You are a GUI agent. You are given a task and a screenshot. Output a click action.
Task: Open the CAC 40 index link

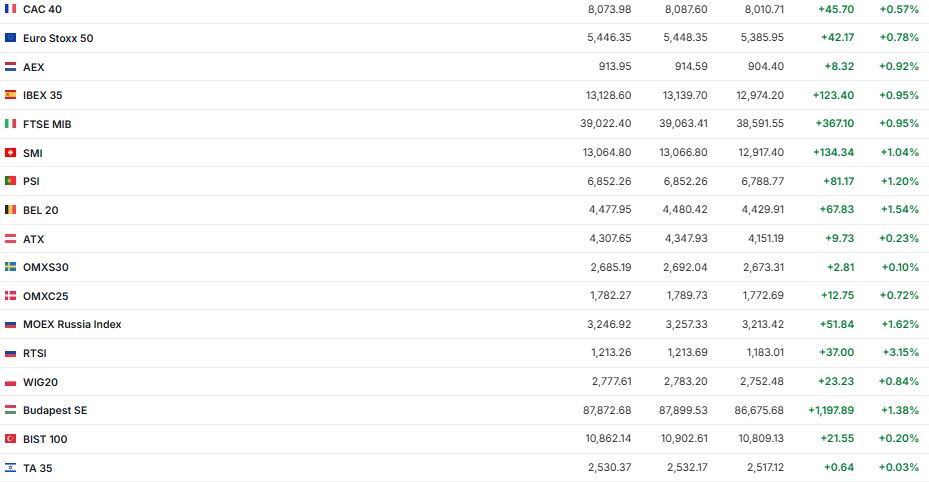click(x=42, y=9)
